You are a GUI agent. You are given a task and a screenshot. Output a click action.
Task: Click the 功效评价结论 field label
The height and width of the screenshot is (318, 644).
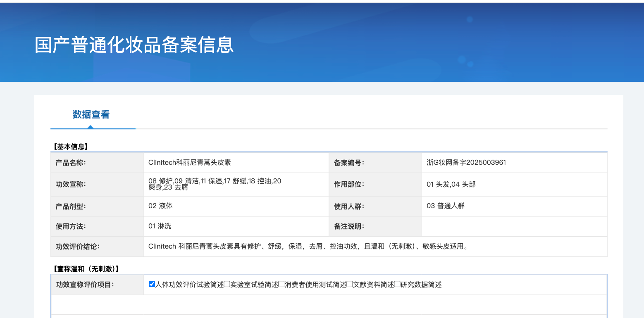(78, 247)
